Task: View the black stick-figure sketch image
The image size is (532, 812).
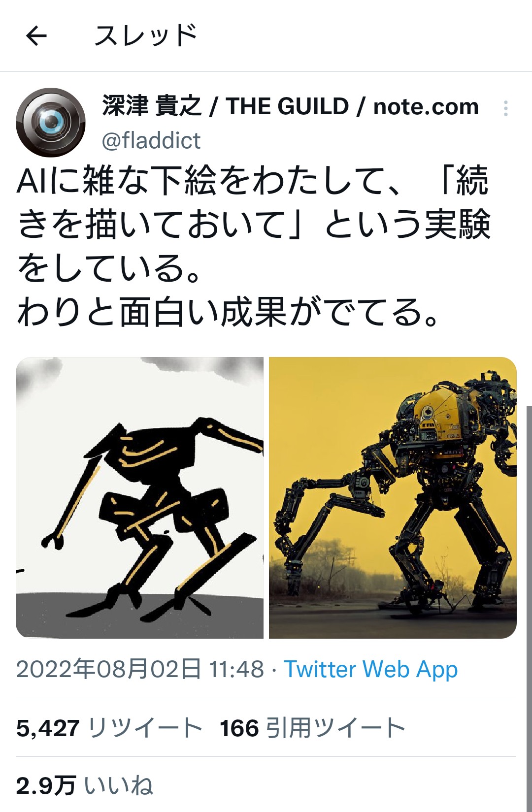Action: (140, 497)
